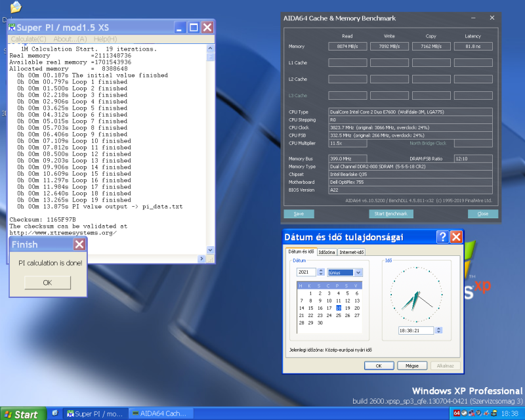Select the Internet-idő tab
Screen dimensions: 525x420
point(351,252)
